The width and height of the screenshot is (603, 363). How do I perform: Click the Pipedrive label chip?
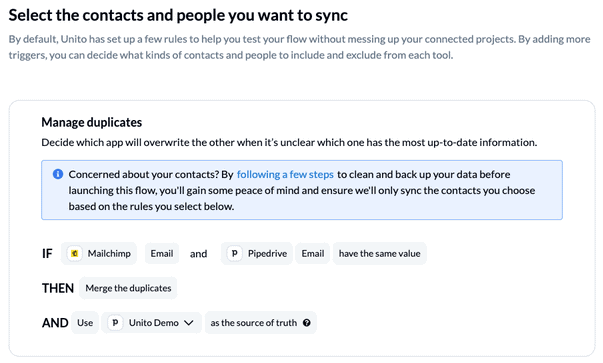[x=257, y=254]
